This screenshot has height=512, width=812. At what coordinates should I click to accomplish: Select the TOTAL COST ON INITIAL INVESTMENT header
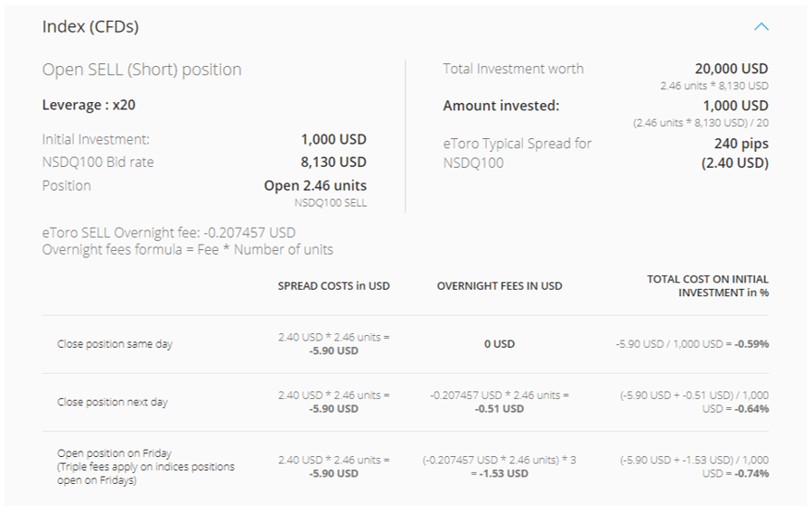point(707,285)
